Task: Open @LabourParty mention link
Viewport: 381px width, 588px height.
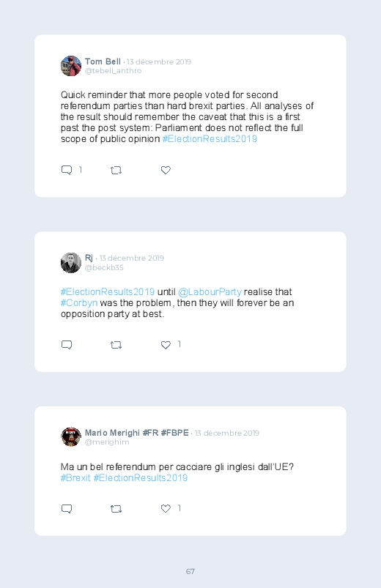Action: click(210, 291)
